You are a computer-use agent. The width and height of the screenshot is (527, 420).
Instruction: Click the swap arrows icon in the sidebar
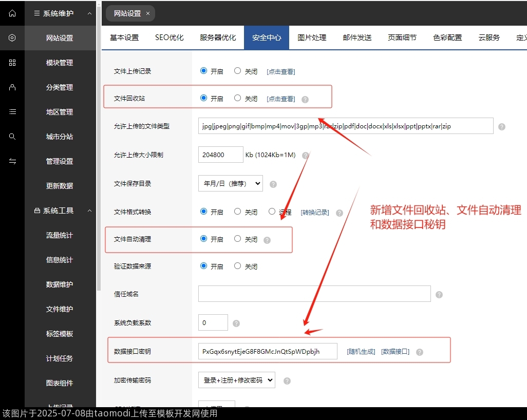pos(12,161)
